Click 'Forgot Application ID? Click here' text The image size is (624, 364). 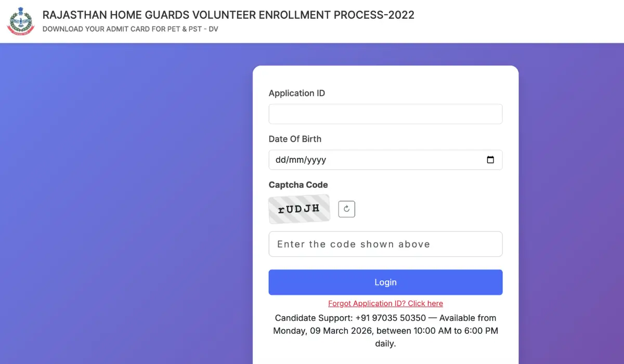click(x=385, y=303)
